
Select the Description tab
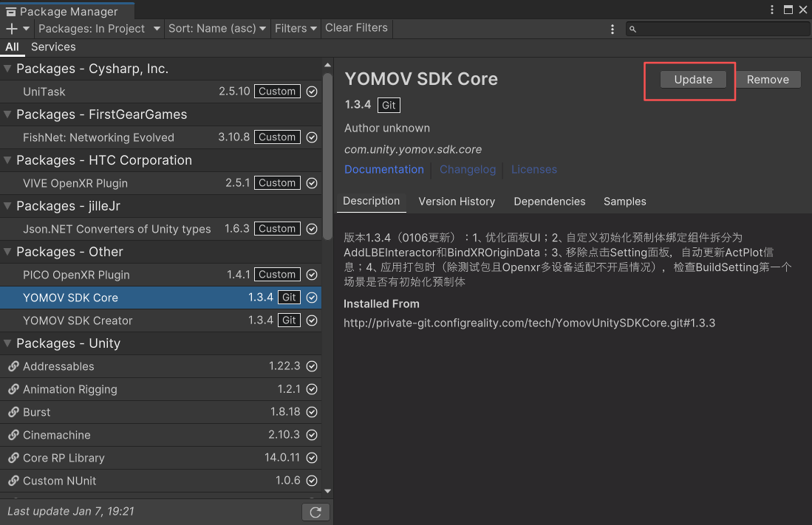coord(372,202)
